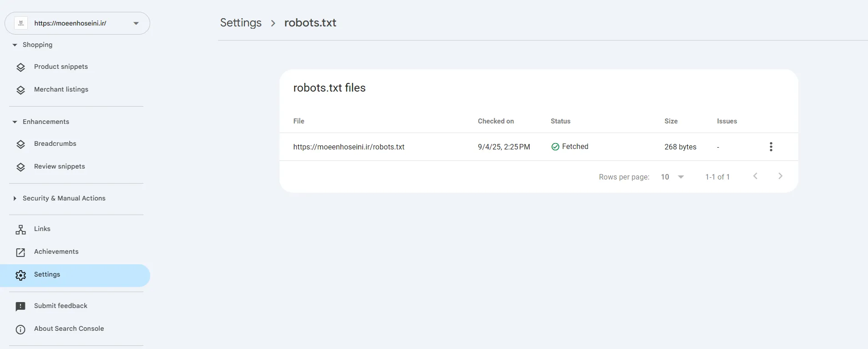Click the Product snippets layers icon

[x=20, y=67]
